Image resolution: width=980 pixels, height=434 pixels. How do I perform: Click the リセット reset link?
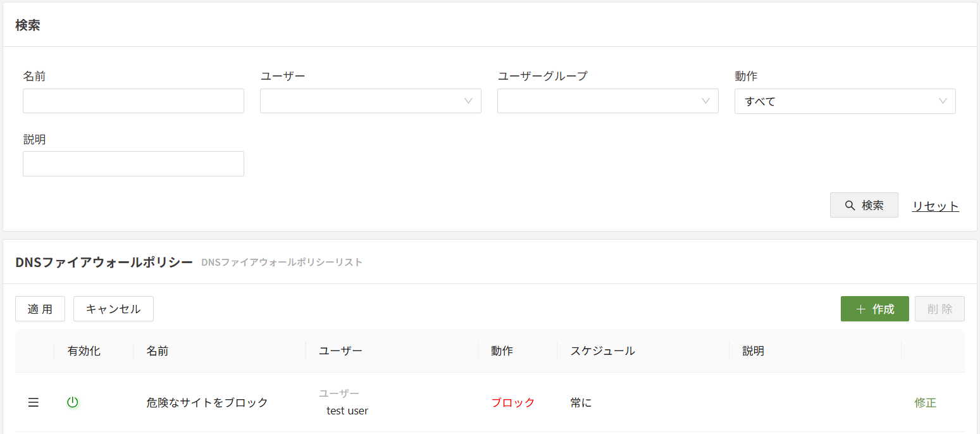(x=935, y=205)
